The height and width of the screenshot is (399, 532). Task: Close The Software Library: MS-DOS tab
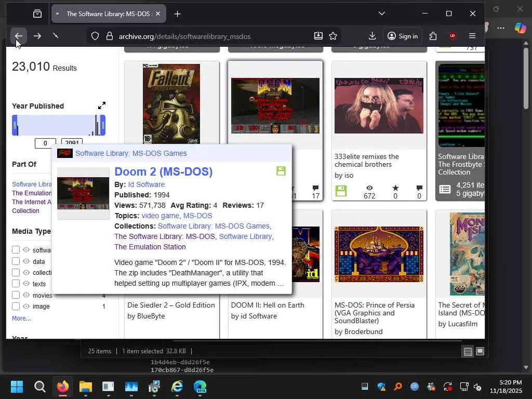point(158,14)
